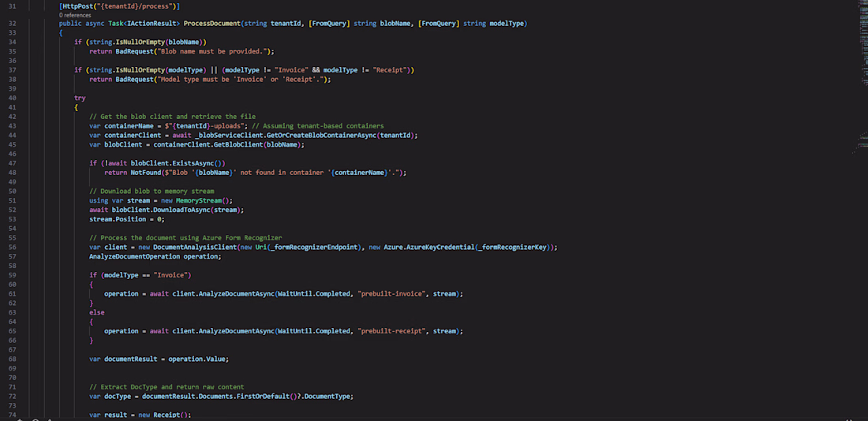Click "stream.Position = 0;" statement

click(127, 220)
